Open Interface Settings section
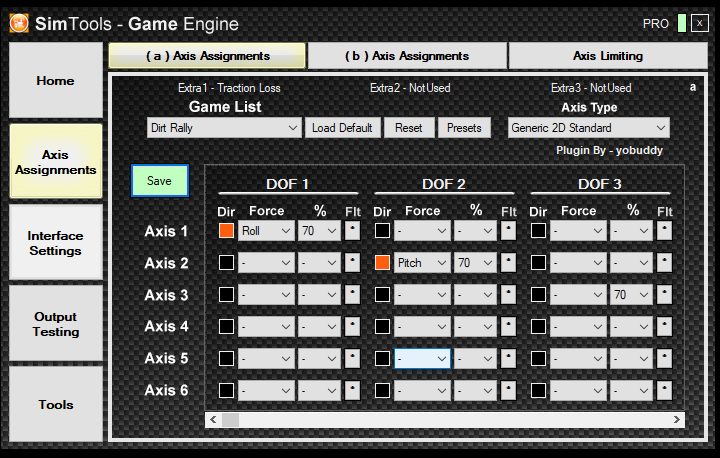The image size is (720, 458). pos(56,243)
